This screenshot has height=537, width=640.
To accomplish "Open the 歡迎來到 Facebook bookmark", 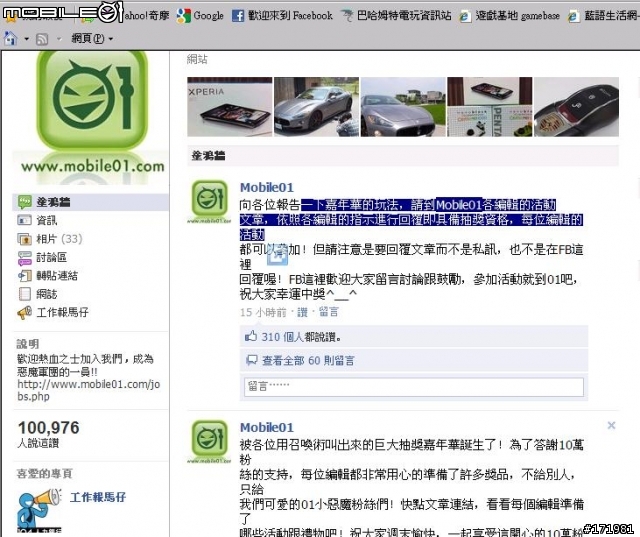I will pos(282,16).
